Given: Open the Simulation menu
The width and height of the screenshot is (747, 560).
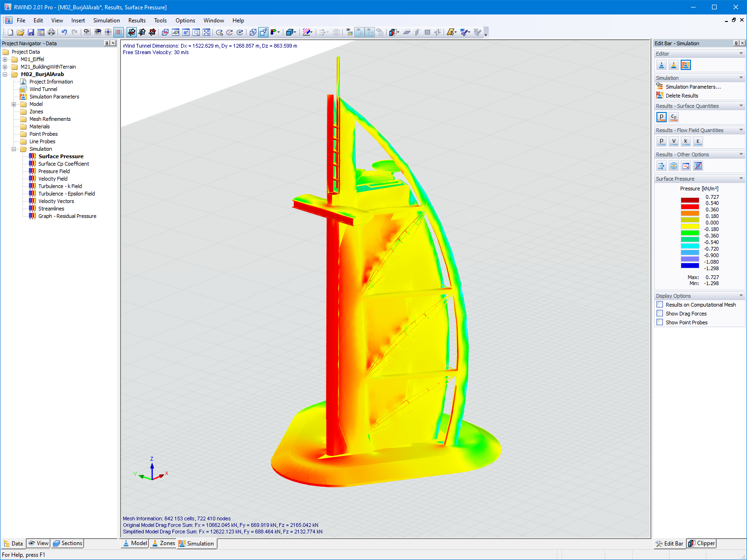Looking at the screenshot, I should point(106,21).
